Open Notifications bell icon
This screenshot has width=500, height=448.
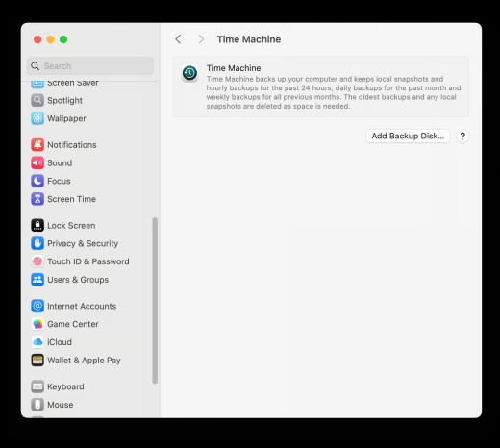point(37,145)
